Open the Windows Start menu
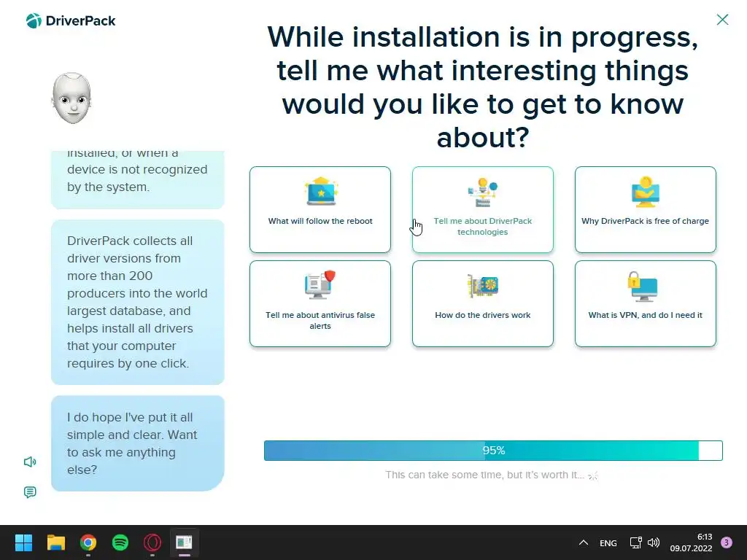The height and width of the screenshot is (560, 747). 23,542
